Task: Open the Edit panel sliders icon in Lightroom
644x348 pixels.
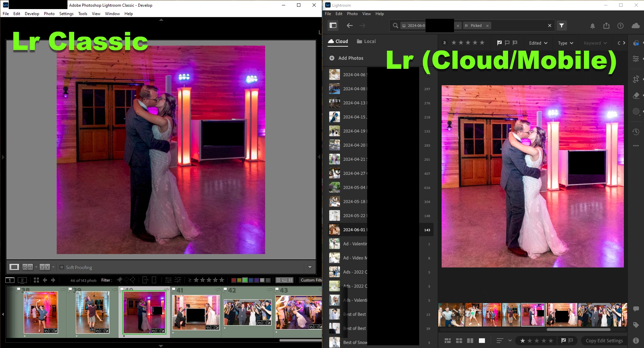Action: click(636, 58)
